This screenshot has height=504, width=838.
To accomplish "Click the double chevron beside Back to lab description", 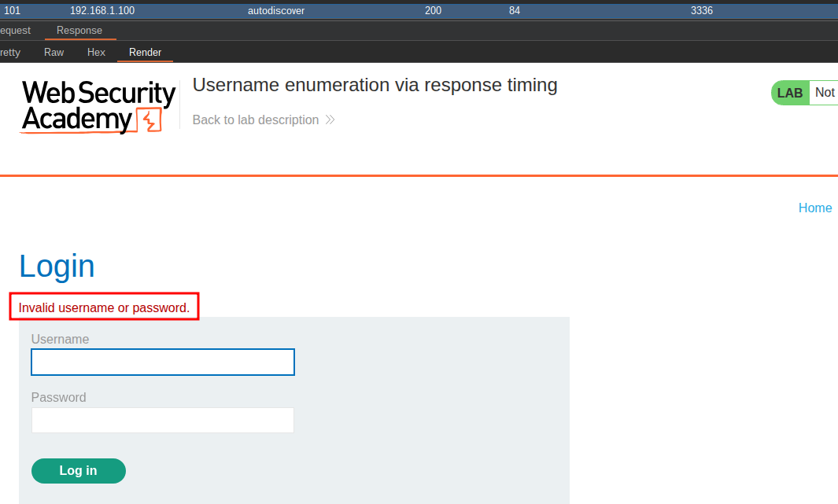I will [x=330, y=120].
